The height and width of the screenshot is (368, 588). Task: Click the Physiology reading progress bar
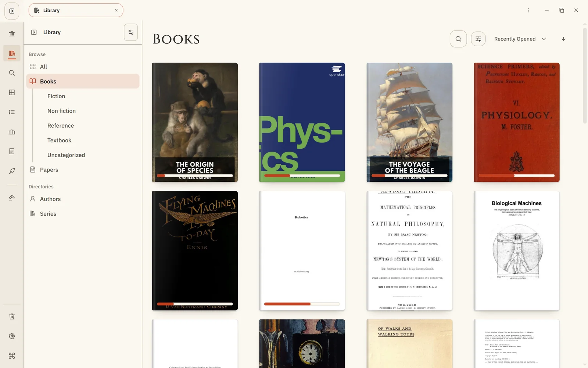coord(517,176)
